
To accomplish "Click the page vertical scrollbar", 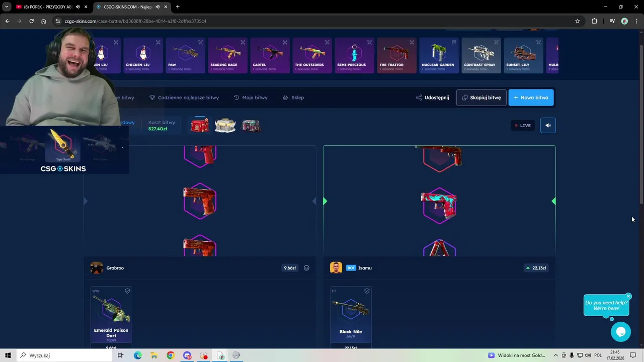I will point(641,124).
